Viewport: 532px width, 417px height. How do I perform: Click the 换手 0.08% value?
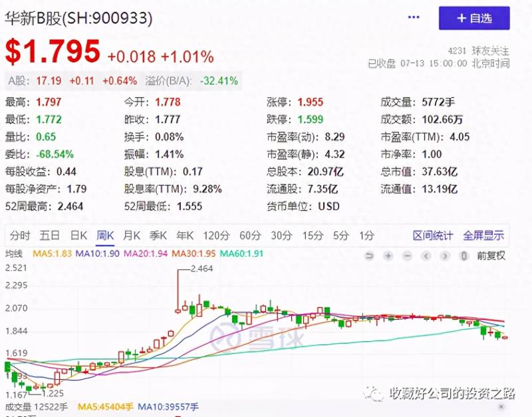point(170,137)
